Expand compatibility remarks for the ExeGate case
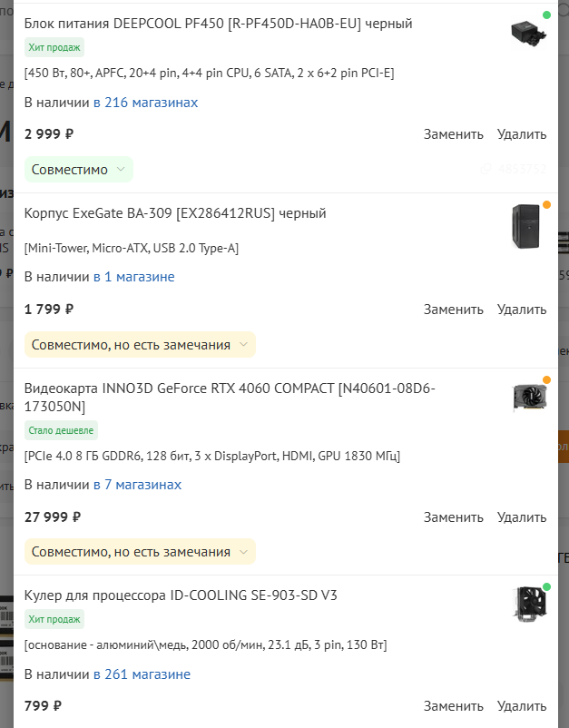The width and height of the screenshot is (569, 728). [140, 345]
